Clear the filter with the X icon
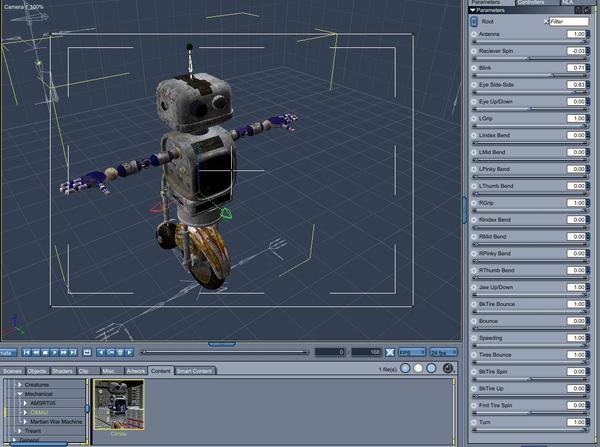This screenshot has width=600, height=447. click(x=546, y=21)
